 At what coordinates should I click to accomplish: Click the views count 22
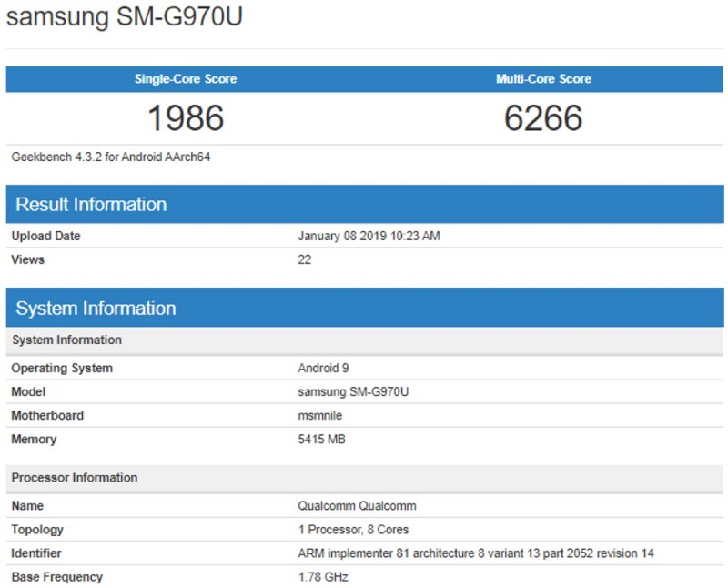click(305, 259)
